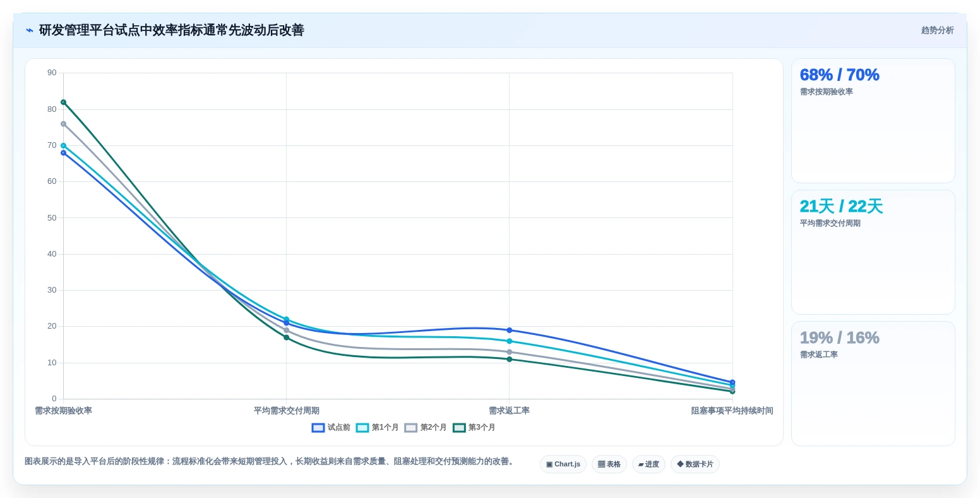Viewport: 980px width, 498px height.
Task: Select the 数据卡片 tag
Action: (695, 465)
